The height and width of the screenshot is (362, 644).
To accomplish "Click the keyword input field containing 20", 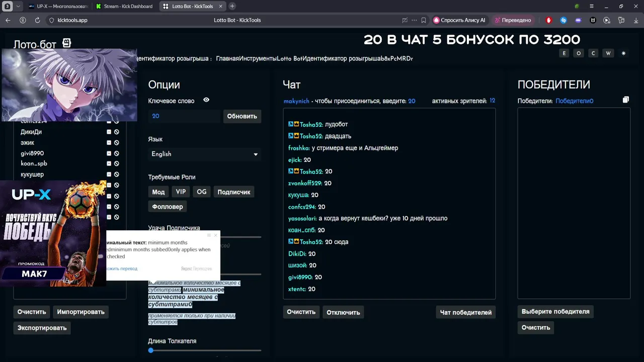I will point(184,116).
